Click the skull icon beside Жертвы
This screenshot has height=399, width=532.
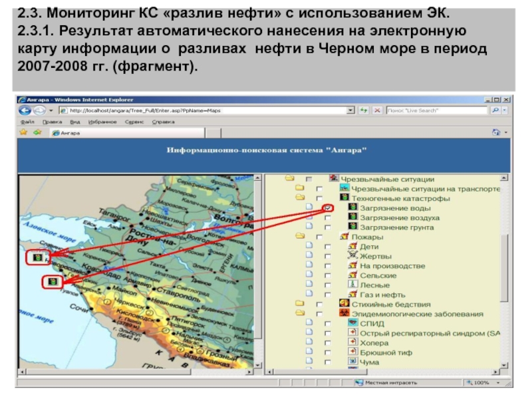click(x=353, y=256)
